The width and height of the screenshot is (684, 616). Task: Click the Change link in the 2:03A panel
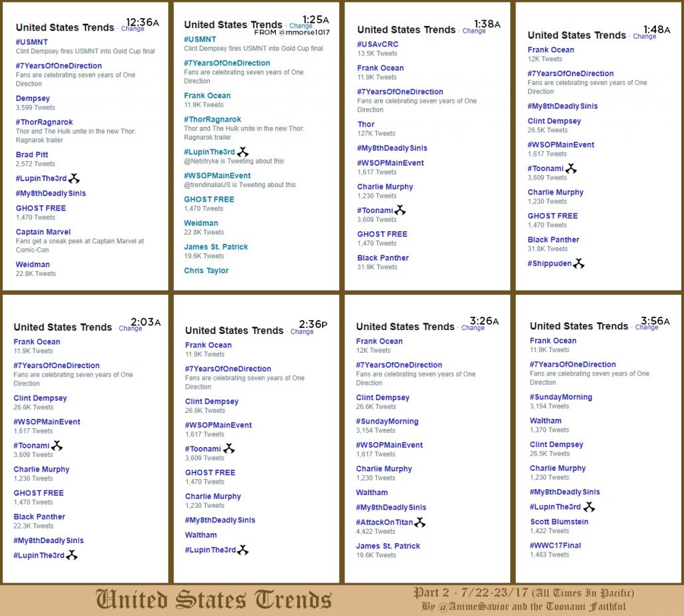(130, 329)
